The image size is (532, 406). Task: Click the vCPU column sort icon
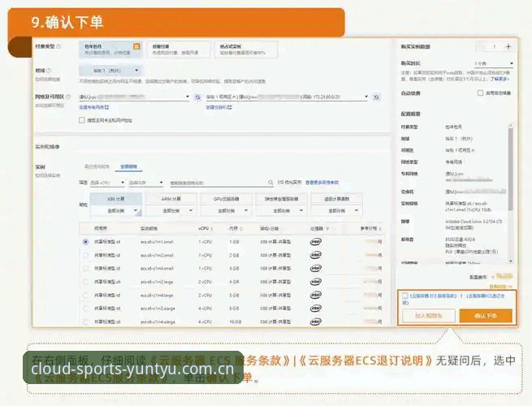(x=212, y=229)
